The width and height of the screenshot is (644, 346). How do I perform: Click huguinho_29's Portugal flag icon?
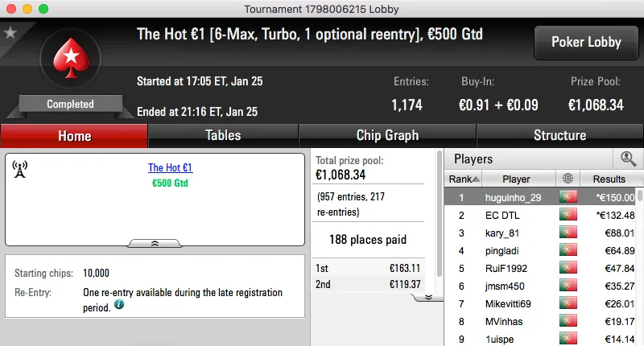click(x=567, y=197)
